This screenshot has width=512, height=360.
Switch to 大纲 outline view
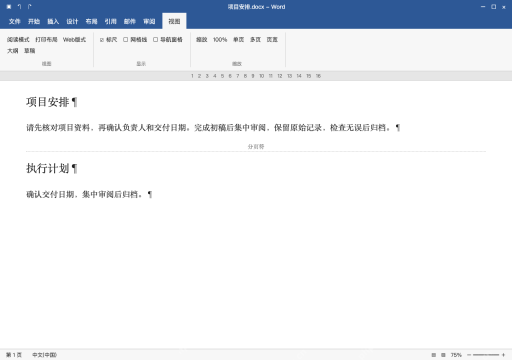[x=13, y=51]
